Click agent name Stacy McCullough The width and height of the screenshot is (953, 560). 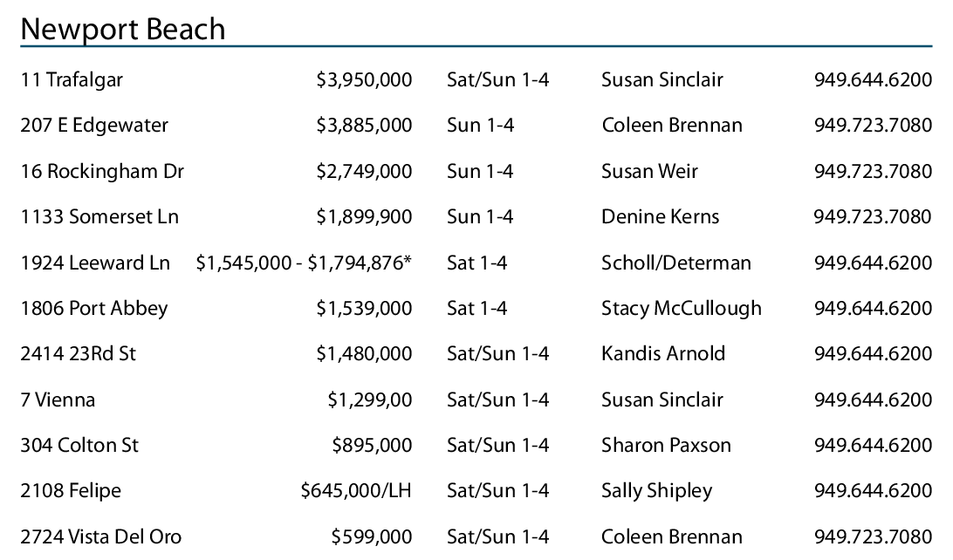pyautogui.click(x=681, y=308)
